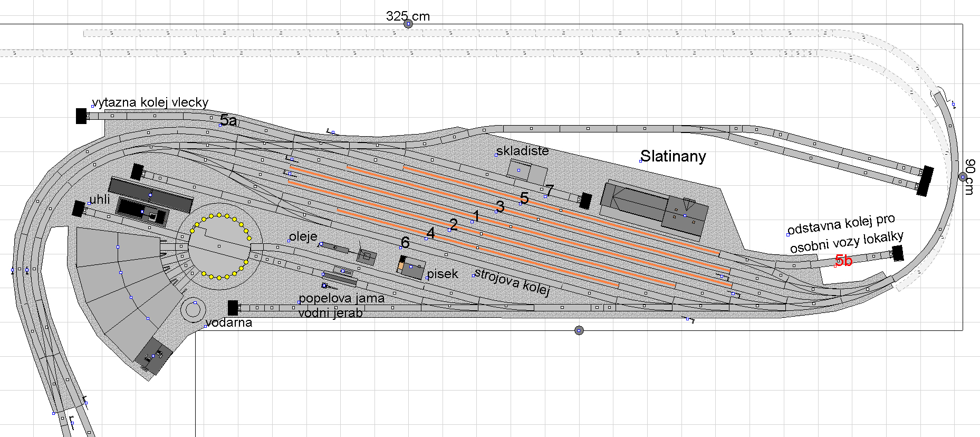Click the odstavna kolej pro label
Screen dimensions: 980x437
coord(841,224)
